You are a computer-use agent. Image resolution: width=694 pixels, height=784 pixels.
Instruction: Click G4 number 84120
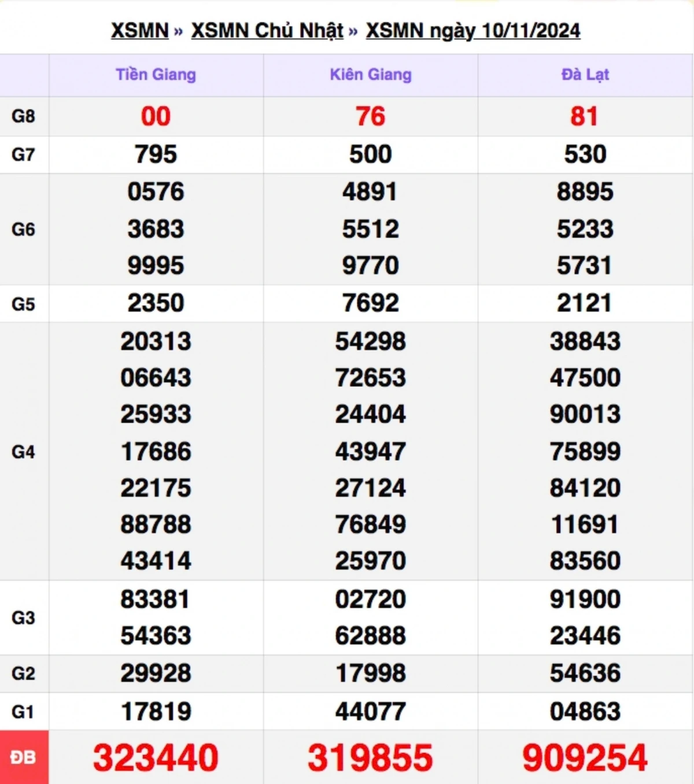(585, 488)
